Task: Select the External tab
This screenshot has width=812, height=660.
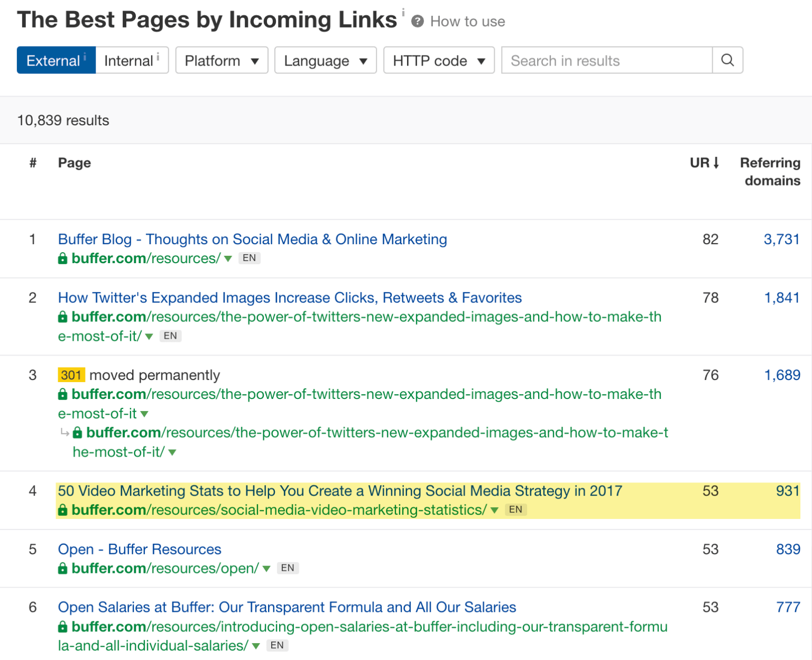Action: (52, 60)
